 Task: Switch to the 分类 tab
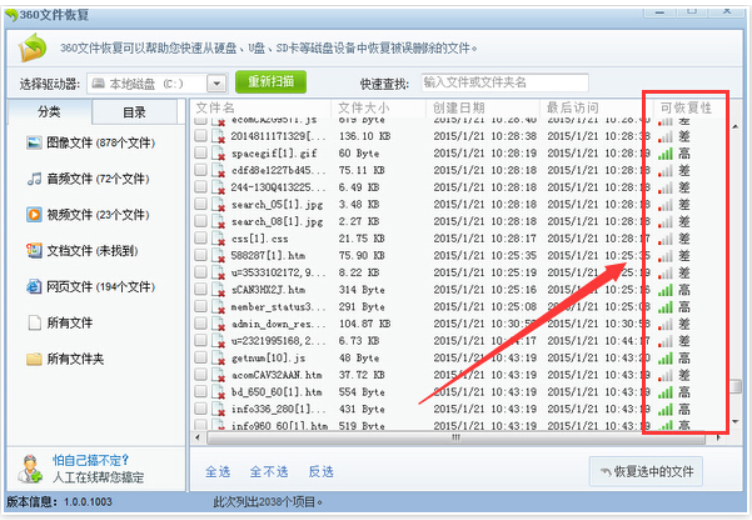tap(49, 112)
